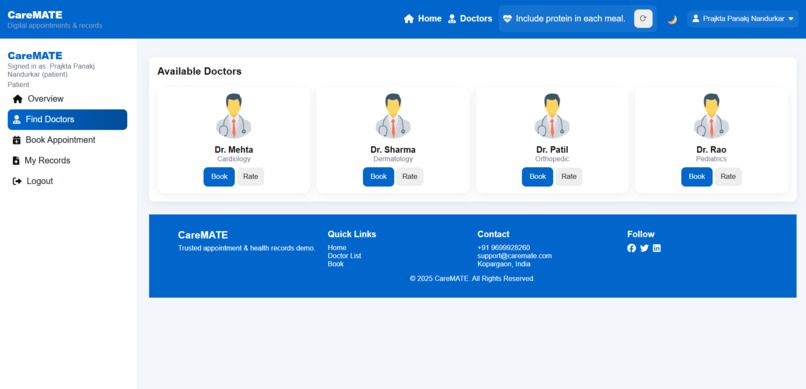Click the 'Signed in as' text in the sidebar
Viewport: 806px width, 389px height.
(x=51, y=70)
